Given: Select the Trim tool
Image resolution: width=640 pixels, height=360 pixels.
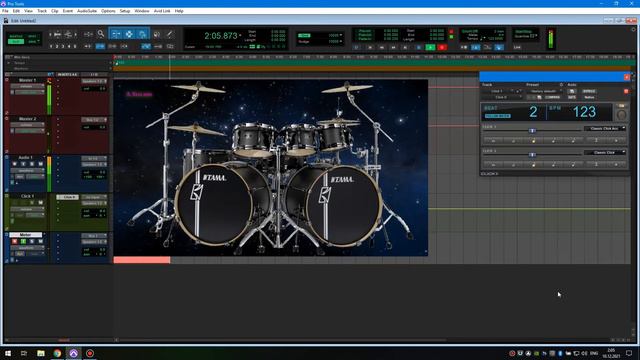Looking at the screenshot, I should 116,34.
